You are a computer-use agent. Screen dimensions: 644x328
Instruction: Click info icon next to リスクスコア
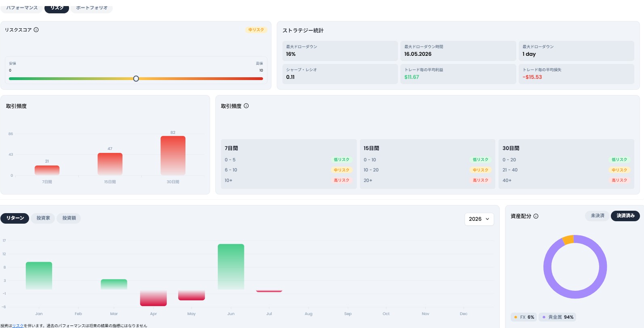36,30
